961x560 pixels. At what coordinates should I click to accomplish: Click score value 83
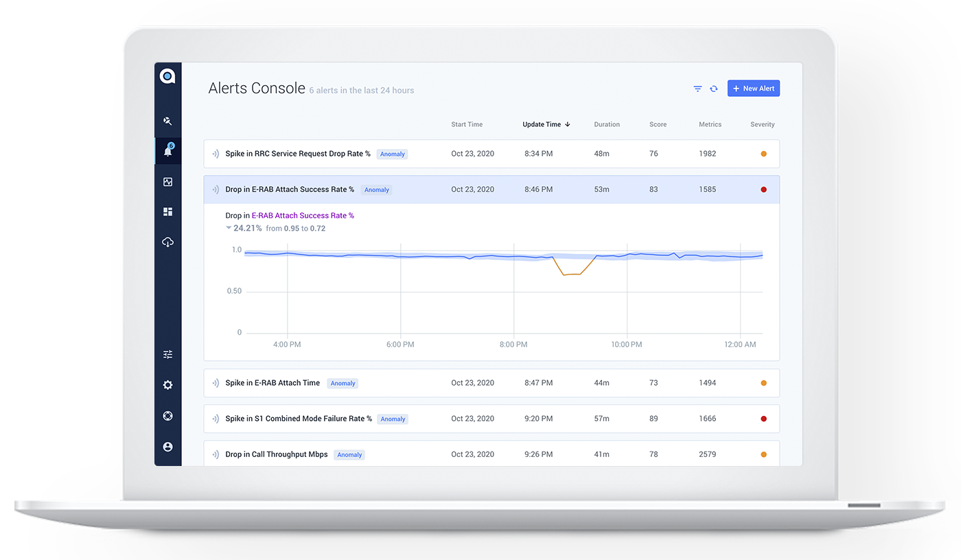click(x=653, y=189)
